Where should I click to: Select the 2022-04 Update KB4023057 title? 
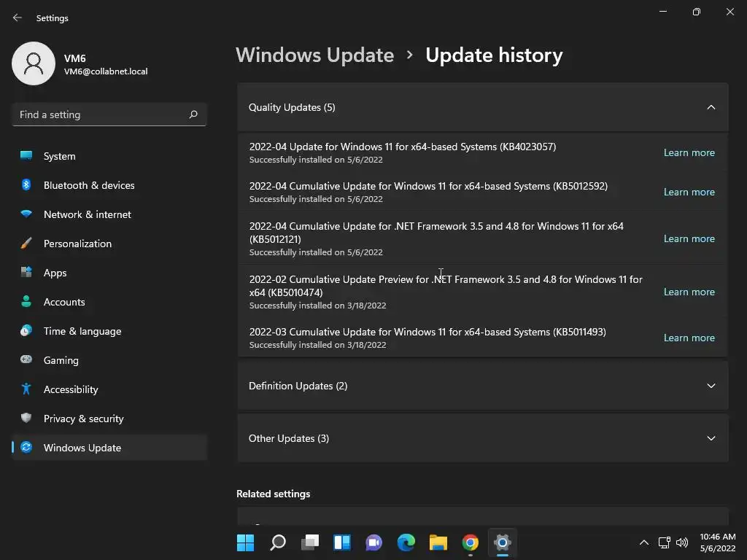[403, 147]
